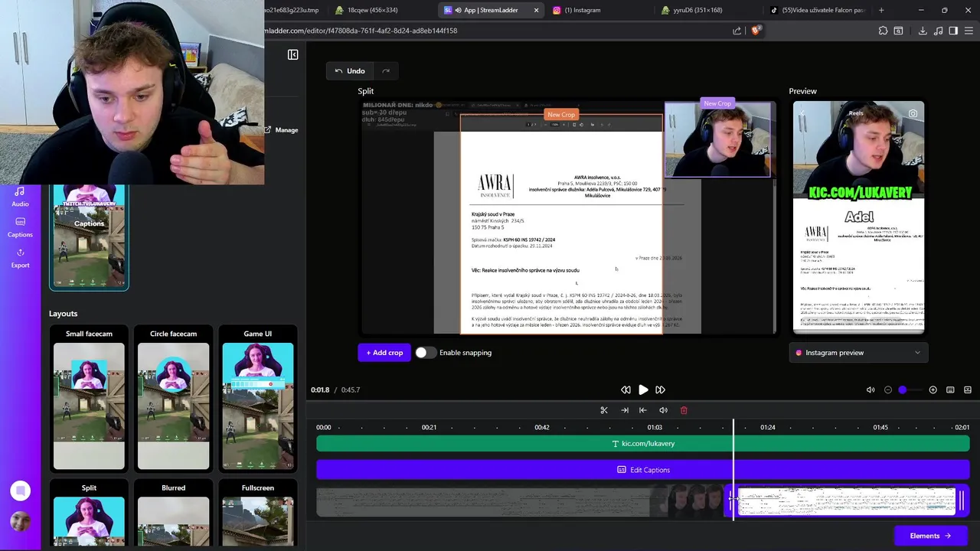Select the purple New Crop facecam label
This screenshot has height=551, width=980.
(717, 103)
